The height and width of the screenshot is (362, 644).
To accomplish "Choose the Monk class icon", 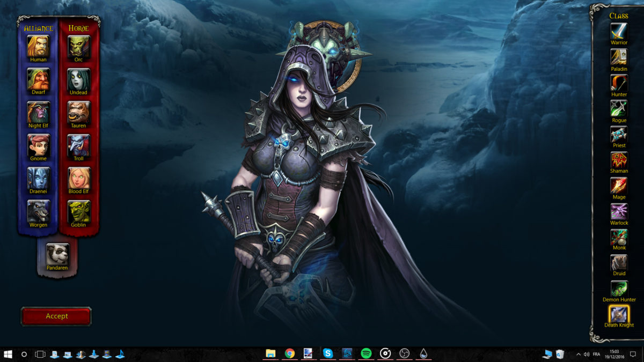I will [x=618, y=237].
